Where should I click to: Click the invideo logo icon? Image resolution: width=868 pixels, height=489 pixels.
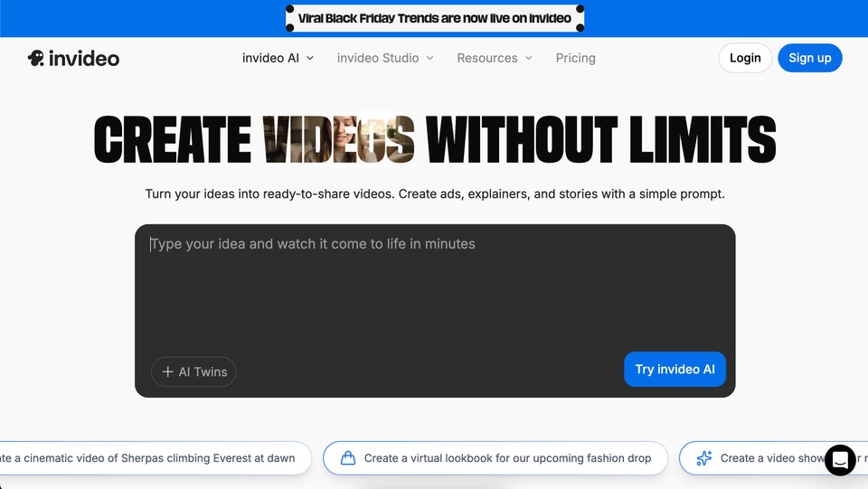36,58
